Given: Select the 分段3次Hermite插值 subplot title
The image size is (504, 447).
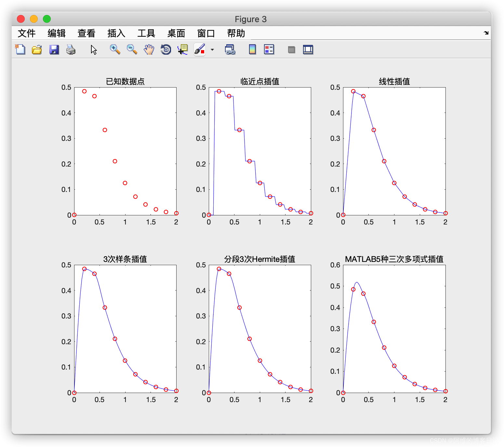Looking at the screenshot, I should click(x=260, y=259).
